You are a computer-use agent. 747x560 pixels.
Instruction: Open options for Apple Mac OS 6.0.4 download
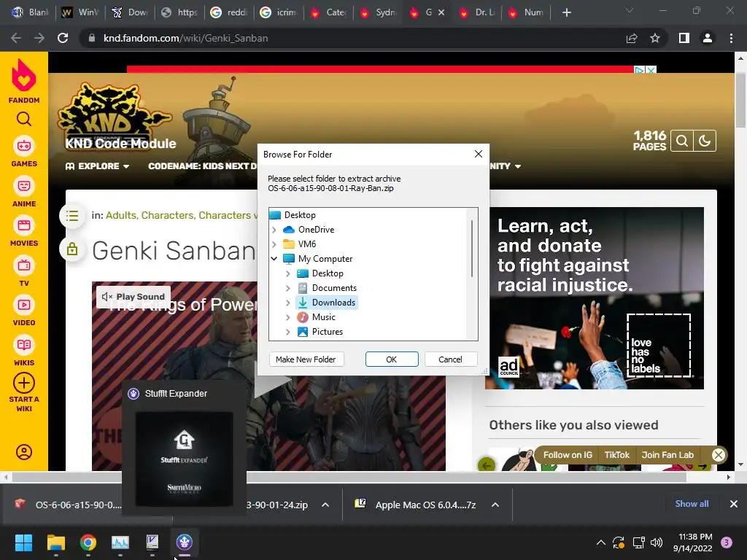click(495, 505)
